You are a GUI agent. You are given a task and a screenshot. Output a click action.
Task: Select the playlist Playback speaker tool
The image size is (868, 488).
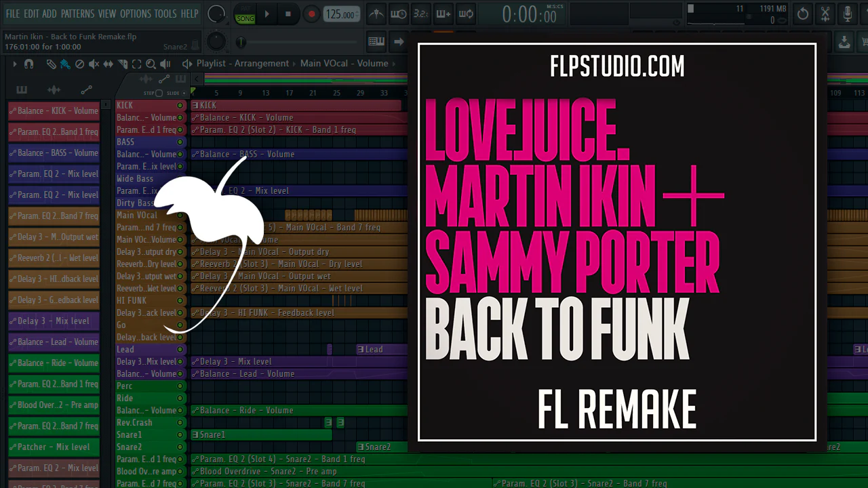(x=165, y=64)
